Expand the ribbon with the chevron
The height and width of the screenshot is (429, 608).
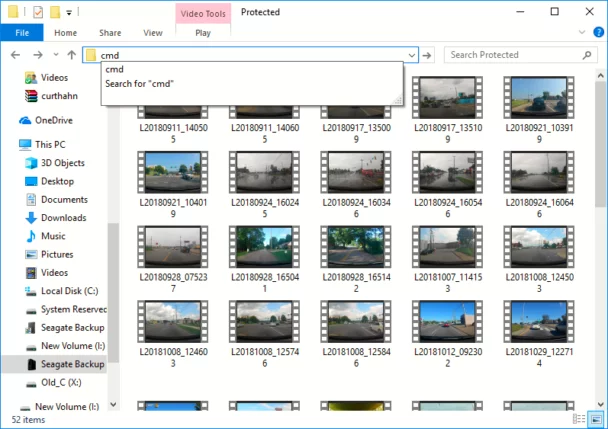tap(582, 32)
